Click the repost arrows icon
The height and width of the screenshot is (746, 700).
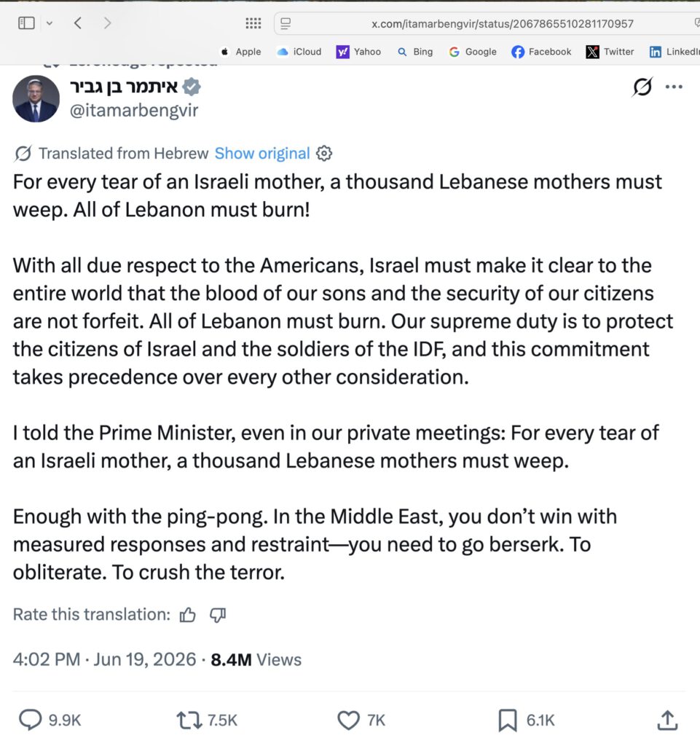click(x=189, y=720)
